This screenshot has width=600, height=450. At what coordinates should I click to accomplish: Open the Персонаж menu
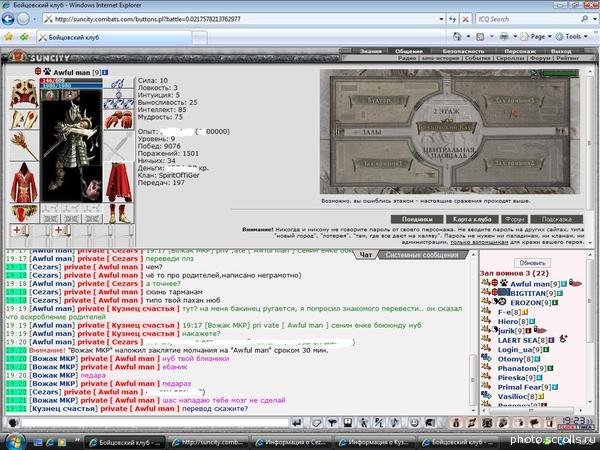[520, 51]
